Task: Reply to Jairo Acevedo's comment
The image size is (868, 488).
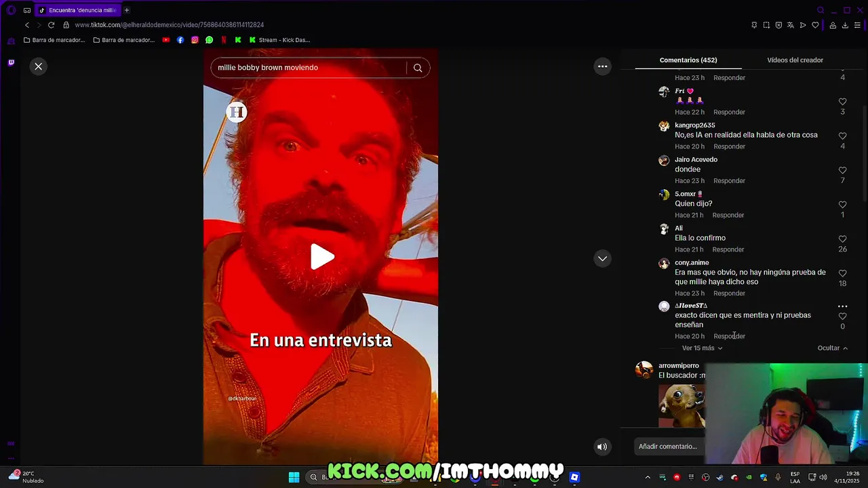Action: tap(729, 181)
